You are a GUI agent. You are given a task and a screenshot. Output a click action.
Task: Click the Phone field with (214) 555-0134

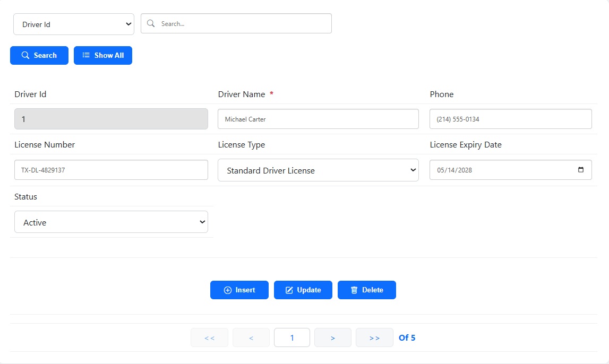pyautogui.click(x=510, y=119)
